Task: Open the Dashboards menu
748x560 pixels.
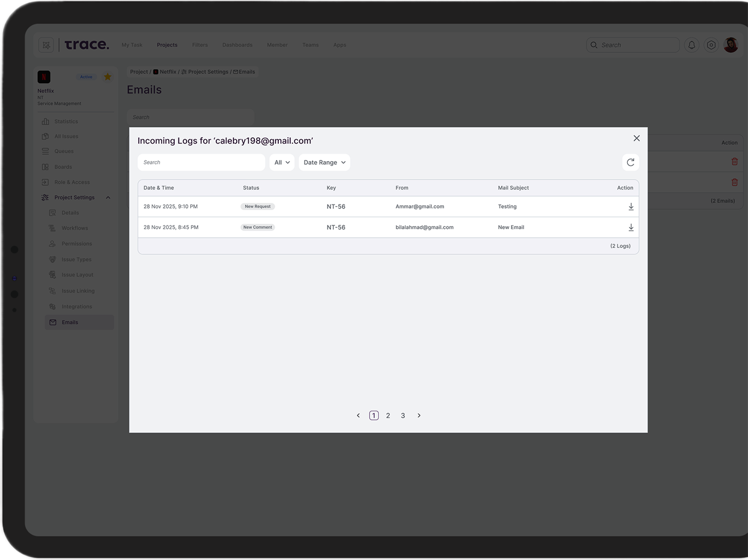Action: pyautogui.click(x=237, y=45)
